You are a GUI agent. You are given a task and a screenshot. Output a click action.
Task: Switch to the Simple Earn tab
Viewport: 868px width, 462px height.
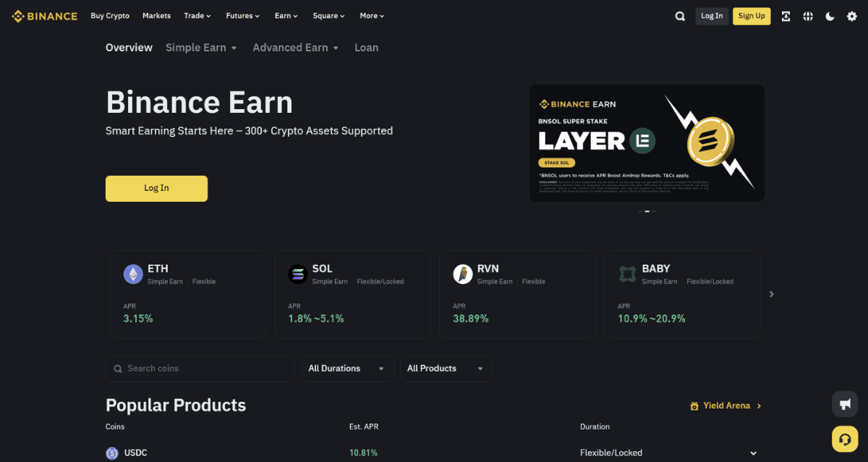click(196, 47)
